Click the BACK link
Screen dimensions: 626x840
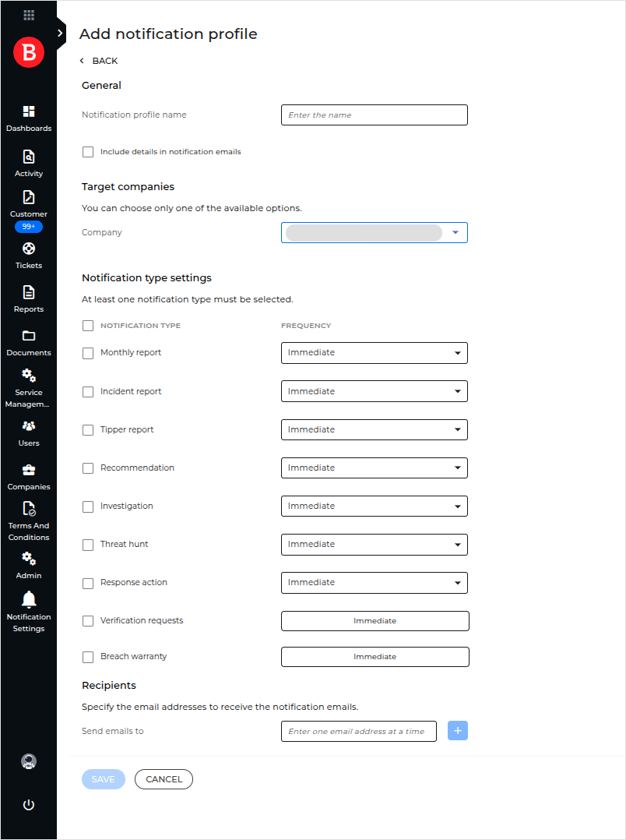click(x=99, y=60)
